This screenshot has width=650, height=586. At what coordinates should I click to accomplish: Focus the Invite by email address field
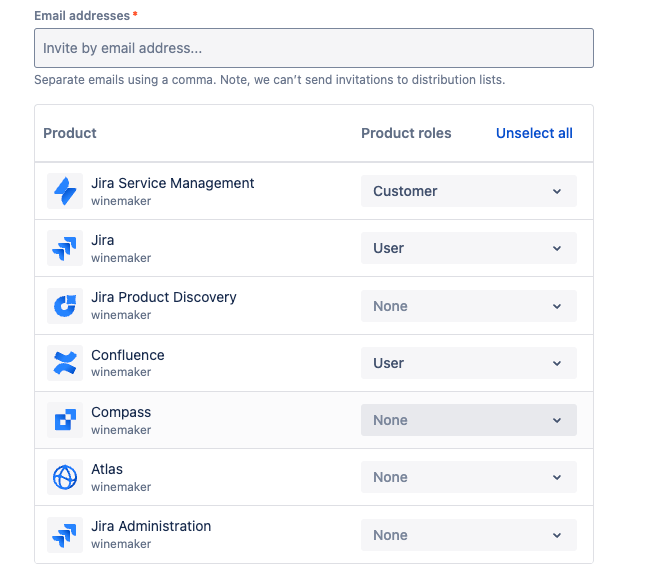point(314,48)
